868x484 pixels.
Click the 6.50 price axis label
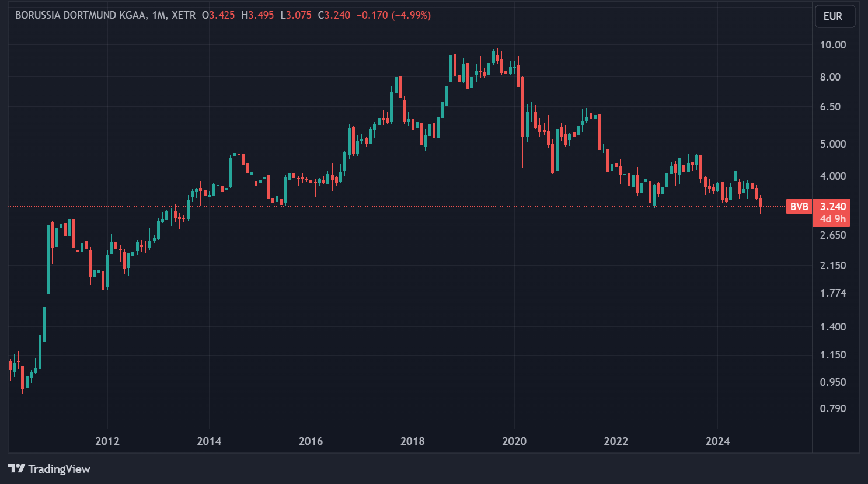coord(830,107)
